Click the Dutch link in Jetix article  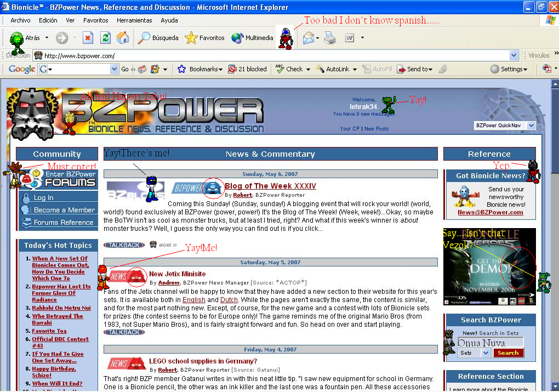tap(229, 299)
